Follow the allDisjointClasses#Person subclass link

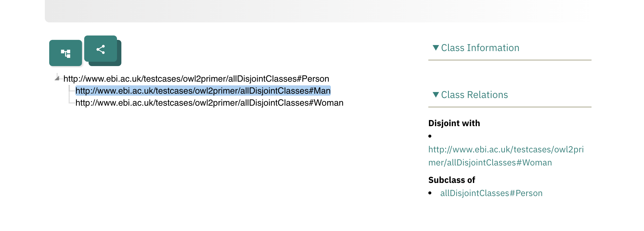[x=491, y=193]
